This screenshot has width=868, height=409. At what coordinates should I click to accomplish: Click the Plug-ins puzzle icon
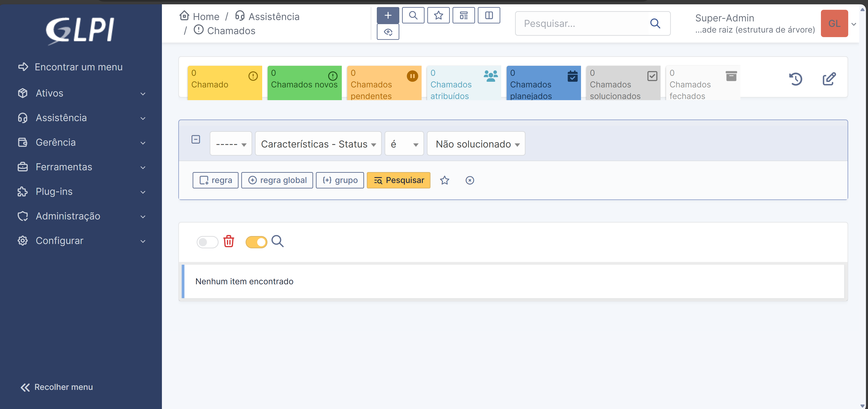[23, 191]
